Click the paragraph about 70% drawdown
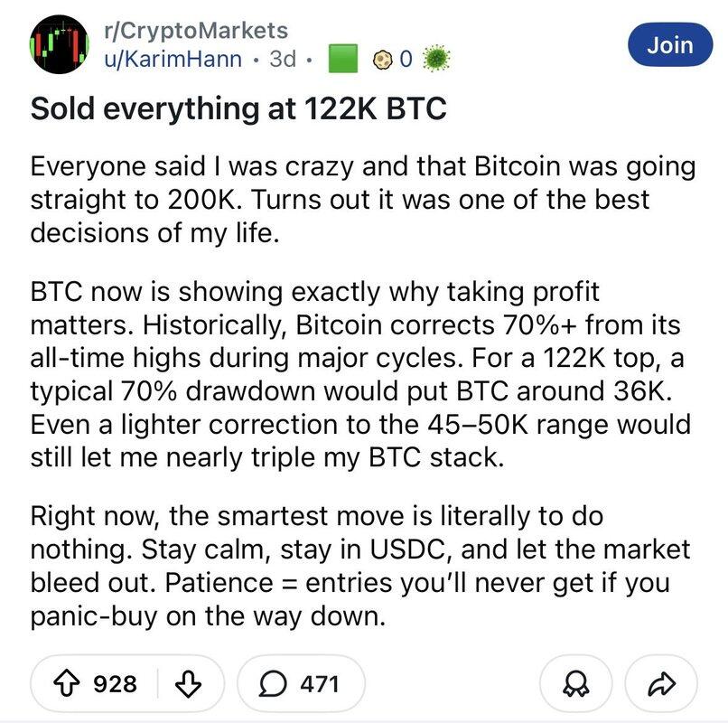 point(359,375)
